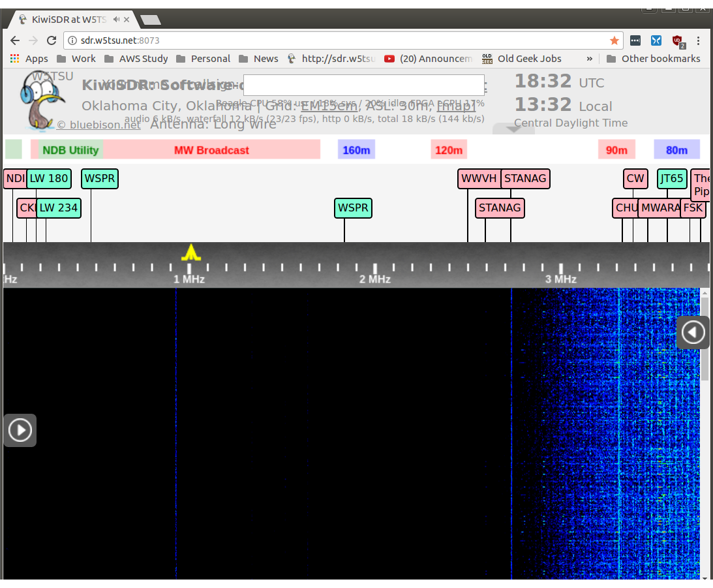Open the dark dotted extension icon
The height and width of the screenshot is (588, 713).
click(635, 40)
